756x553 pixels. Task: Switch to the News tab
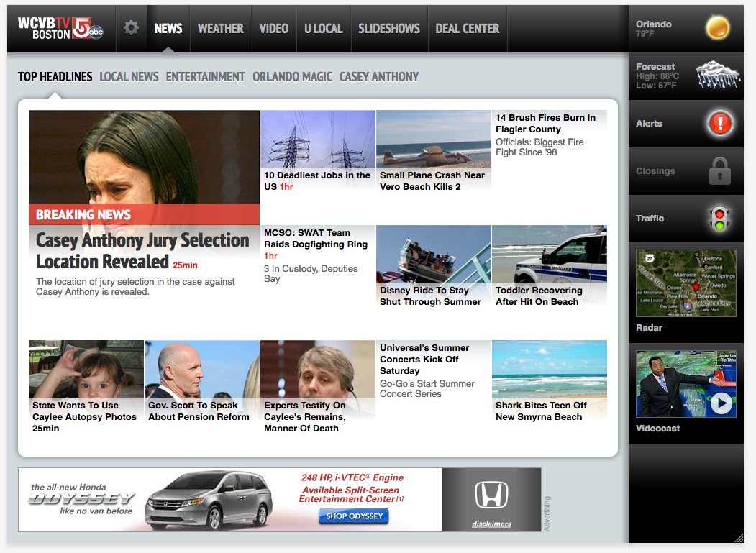pos(168,29)
